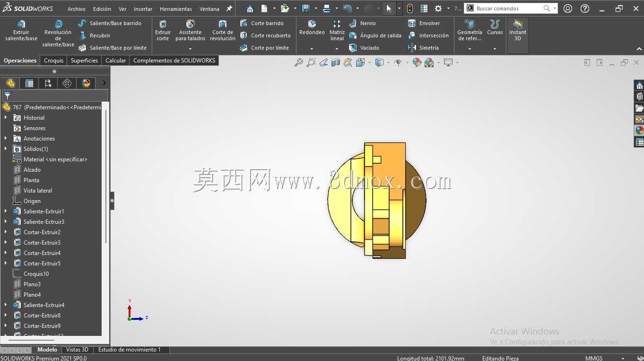Open the PropertyManager panel tab
Viewport: 644px width, 361px height.
(29, 83)
